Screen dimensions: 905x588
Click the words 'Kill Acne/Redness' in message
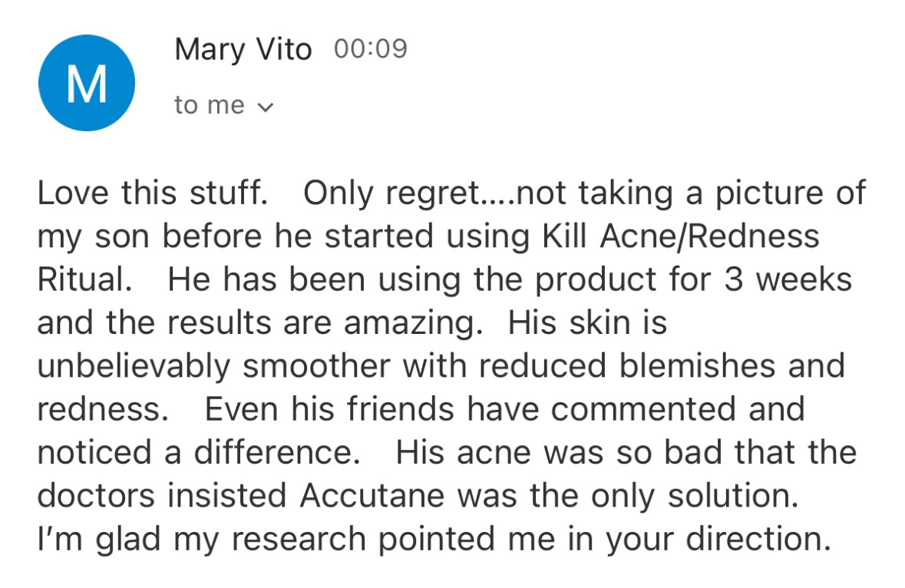point(680,236)
